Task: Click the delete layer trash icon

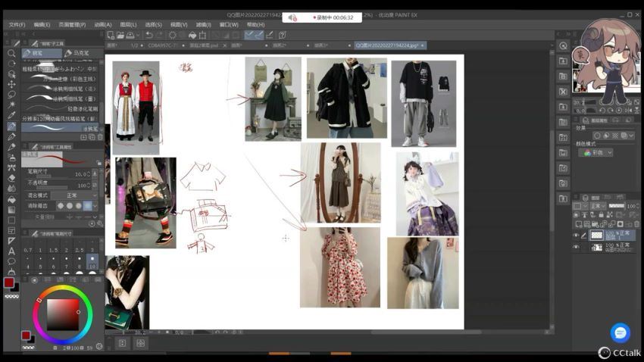Action: click(x=636, y=224)
